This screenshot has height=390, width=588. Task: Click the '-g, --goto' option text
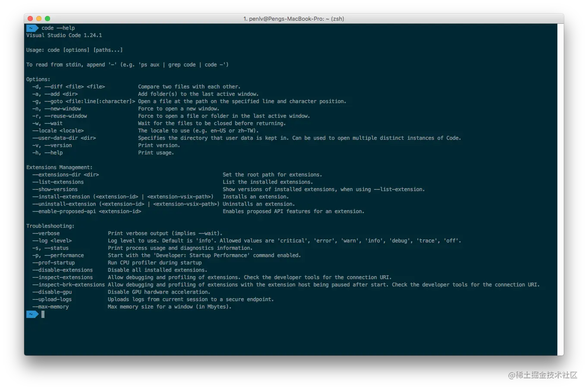[84, 101]
